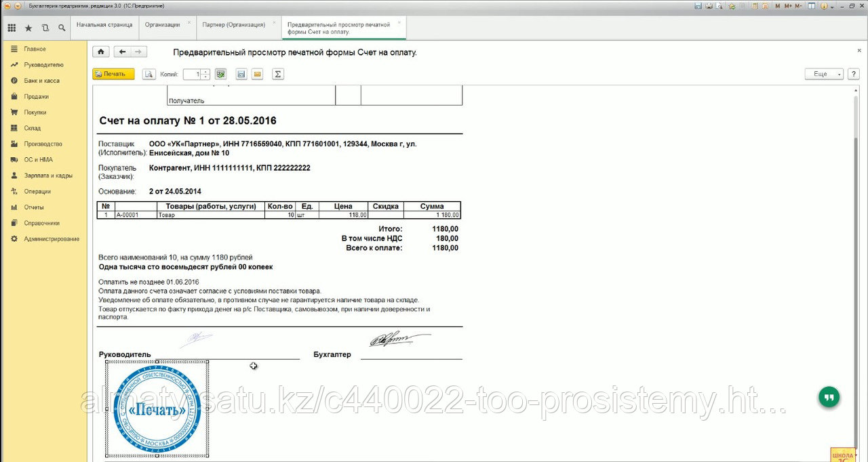
Task: Select the round «Печать» stamp image
Action: click(x=157, y=409)
